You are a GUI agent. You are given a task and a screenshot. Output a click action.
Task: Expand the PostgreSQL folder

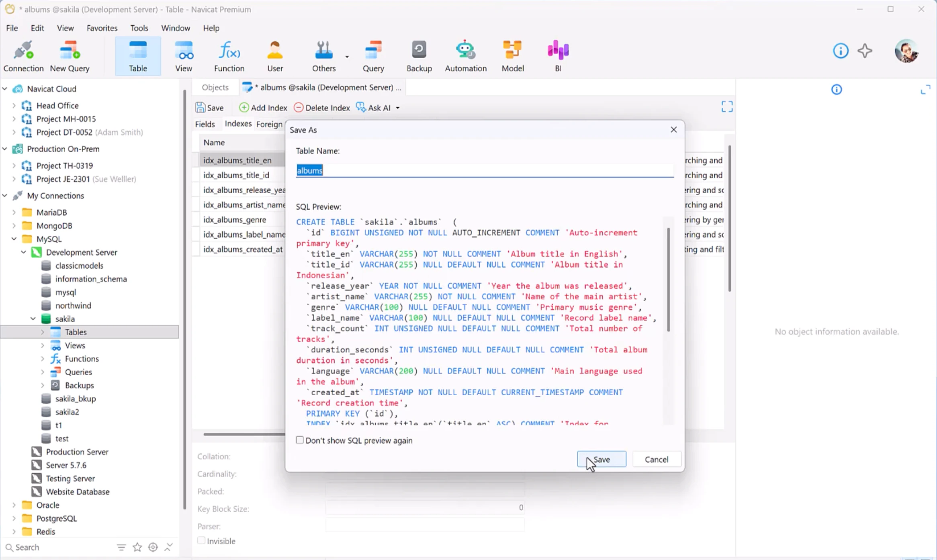[x=14, y=518]
